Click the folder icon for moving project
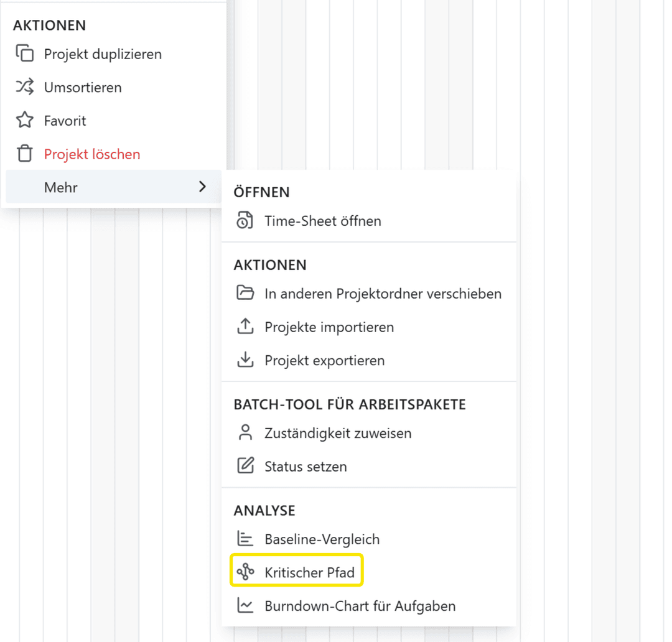 coord(245,293)
